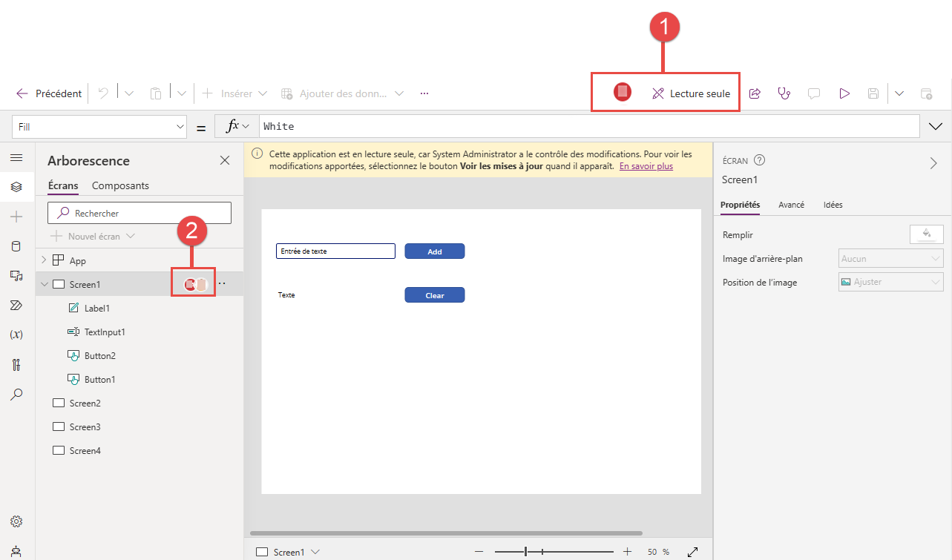952x560 pixels.
Task: Click the red co-author avatar in the toolbar
Action: coord(623,92)
